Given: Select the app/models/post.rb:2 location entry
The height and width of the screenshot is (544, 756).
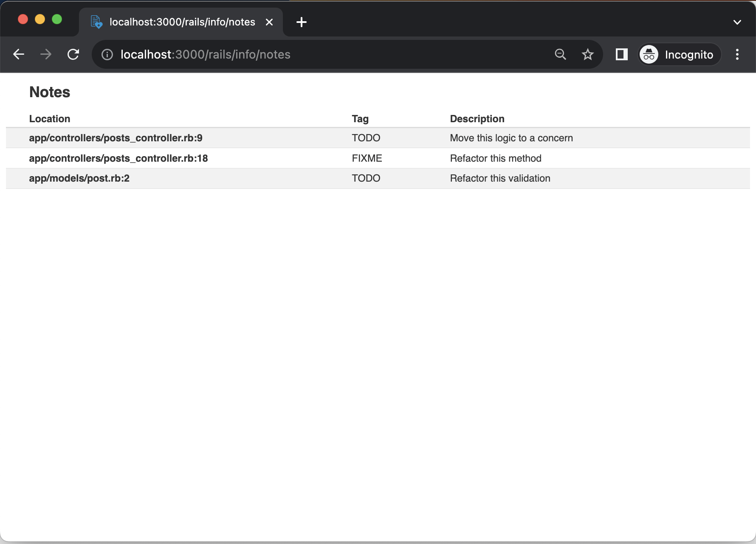Looking at the screenshot, I should pos(79,178).
